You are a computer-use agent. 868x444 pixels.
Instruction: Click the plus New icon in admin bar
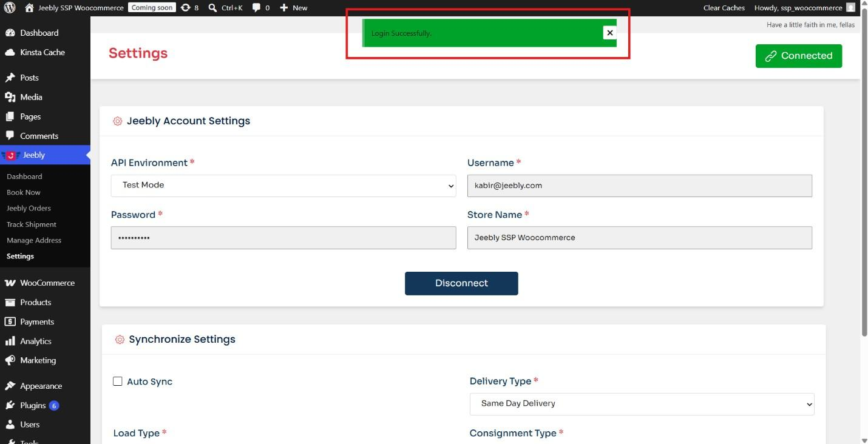(283, 8)
